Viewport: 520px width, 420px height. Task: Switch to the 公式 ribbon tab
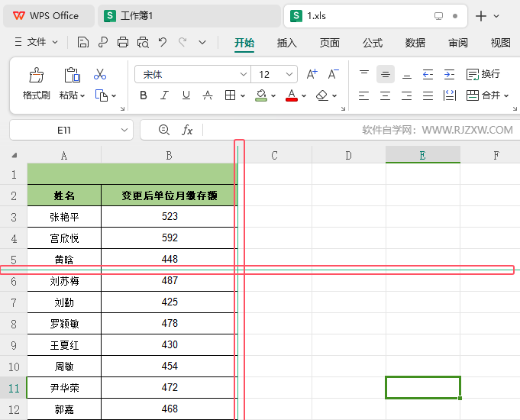click(373, 43)
